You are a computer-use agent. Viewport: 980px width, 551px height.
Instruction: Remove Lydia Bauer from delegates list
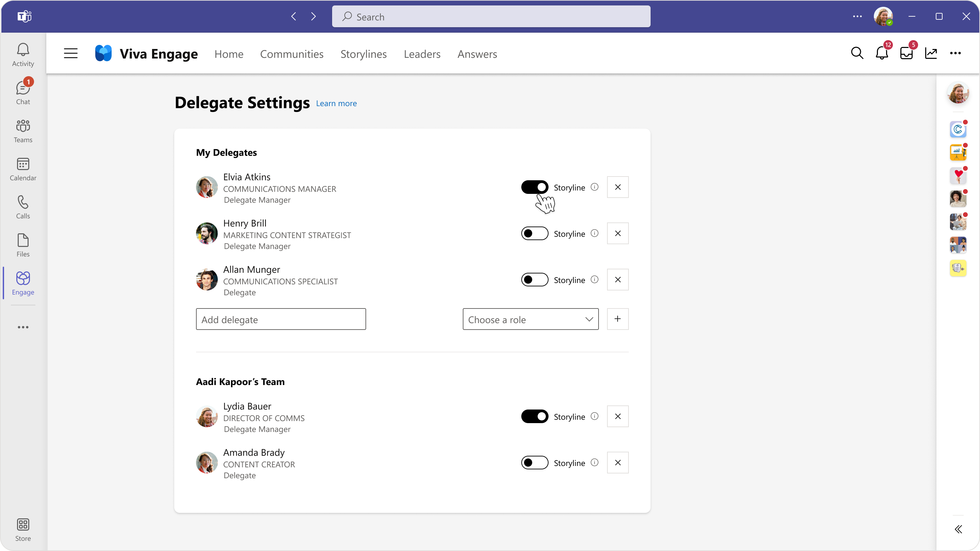617,416
